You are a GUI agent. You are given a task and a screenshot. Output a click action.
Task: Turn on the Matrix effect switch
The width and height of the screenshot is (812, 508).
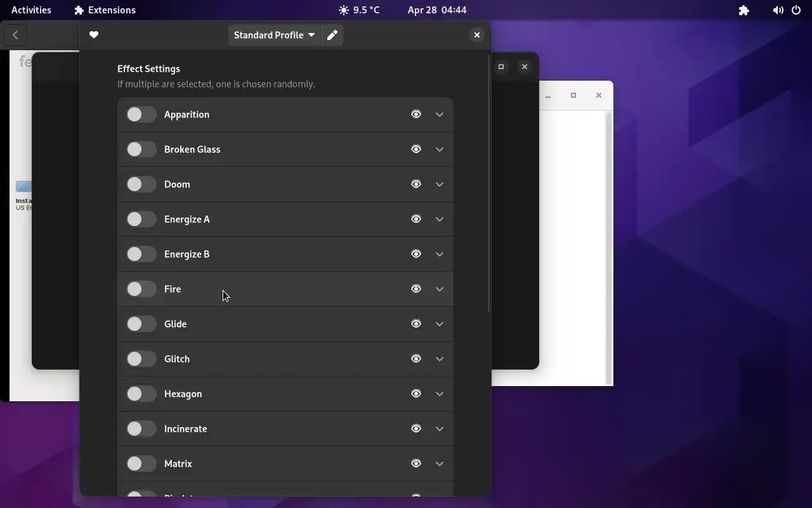(141, 464)
